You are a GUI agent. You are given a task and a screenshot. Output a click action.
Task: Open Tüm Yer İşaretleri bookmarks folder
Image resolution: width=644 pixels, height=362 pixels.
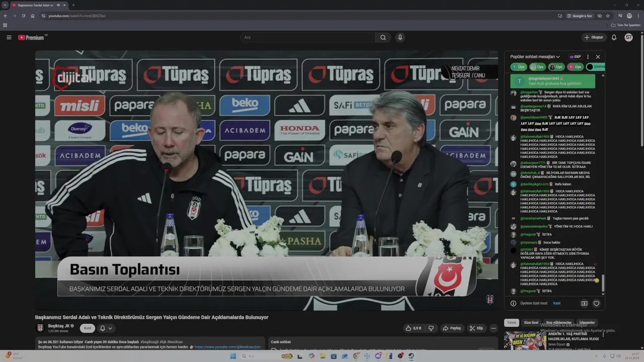click(x=625, y=25)
